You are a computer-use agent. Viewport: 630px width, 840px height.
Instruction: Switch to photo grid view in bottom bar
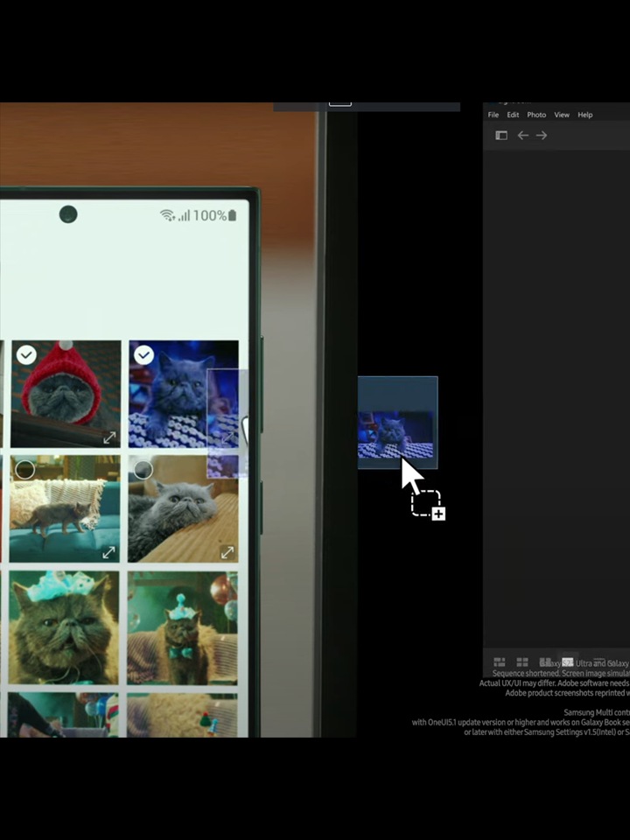(500, 662)
